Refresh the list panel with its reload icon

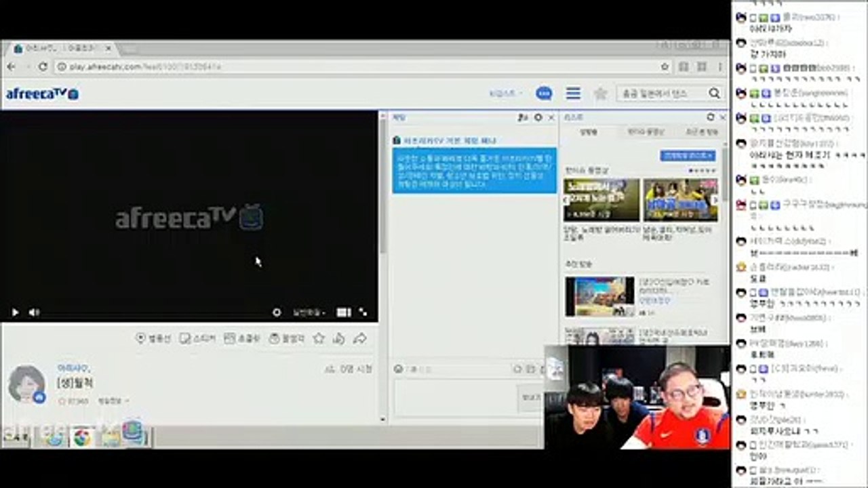[x=710, y=117]
